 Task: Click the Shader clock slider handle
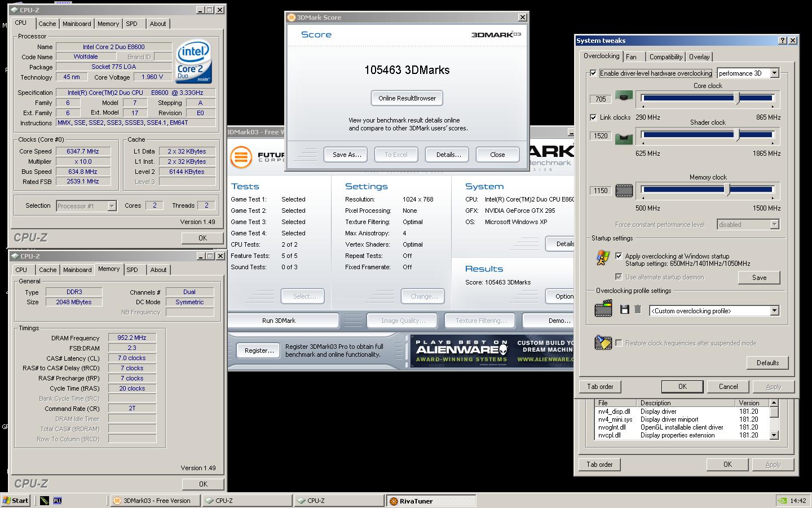(x=737, y=135)
